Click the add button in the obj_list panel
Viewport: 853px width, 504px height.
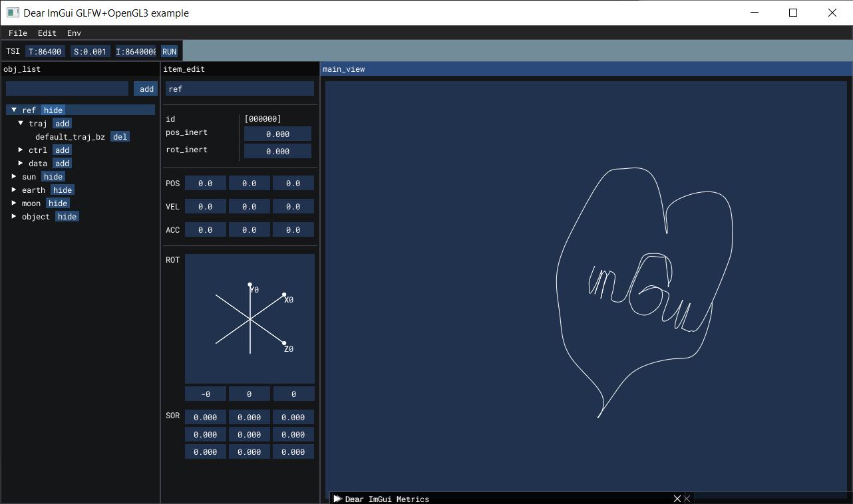[x=146, y=88]
